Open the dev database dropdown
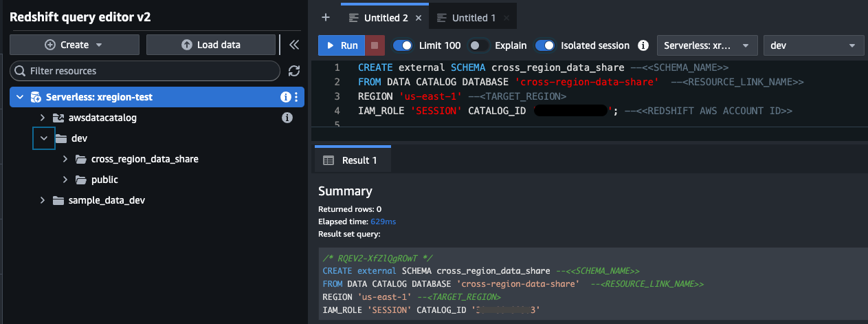This screenshot has width=868, height=324. [814, 45]
